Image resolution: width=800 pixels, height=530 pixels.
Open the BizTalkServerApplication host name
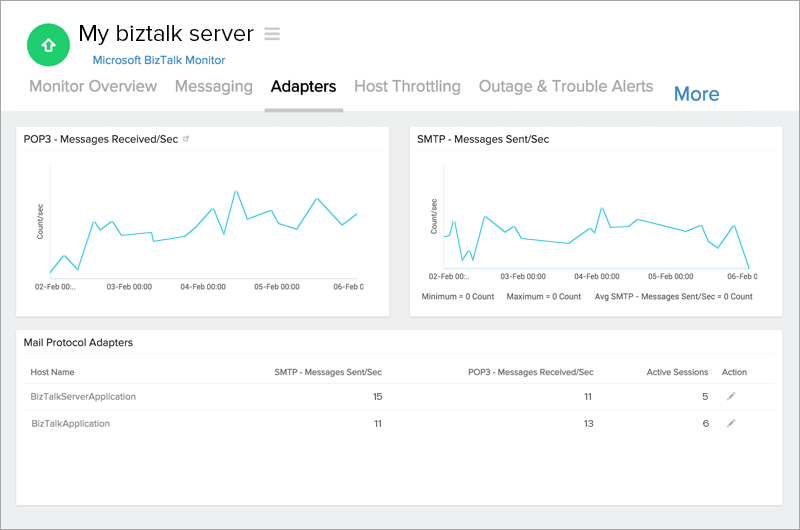(x=83, y=397)
